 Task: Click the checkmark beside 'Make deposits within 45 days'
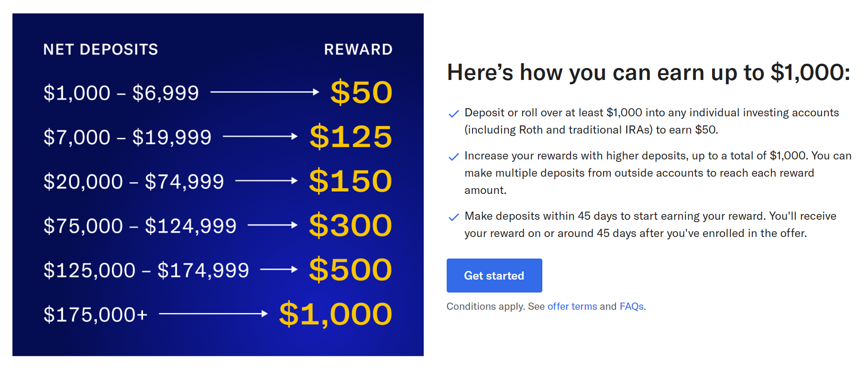pyautogui.click(x=453, y=217)
